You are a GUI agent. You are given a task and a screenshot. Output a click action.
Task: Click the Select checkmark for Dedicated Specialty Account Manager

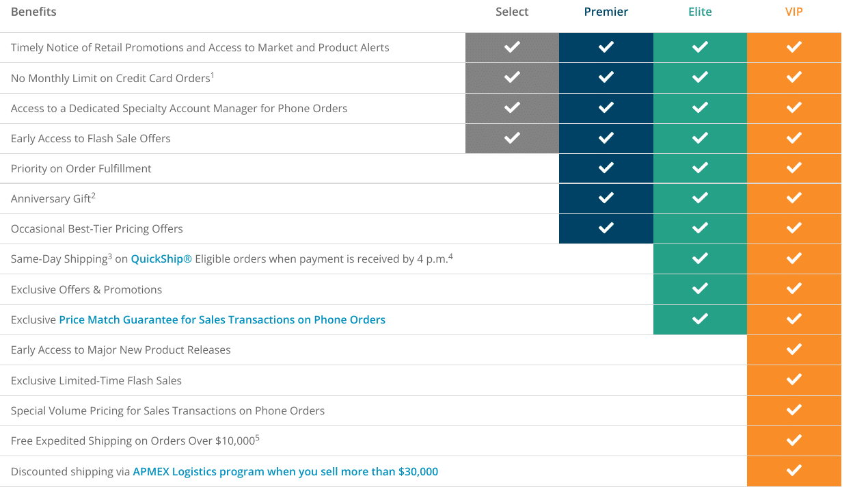pyautogui.click(x=511, y=108)
